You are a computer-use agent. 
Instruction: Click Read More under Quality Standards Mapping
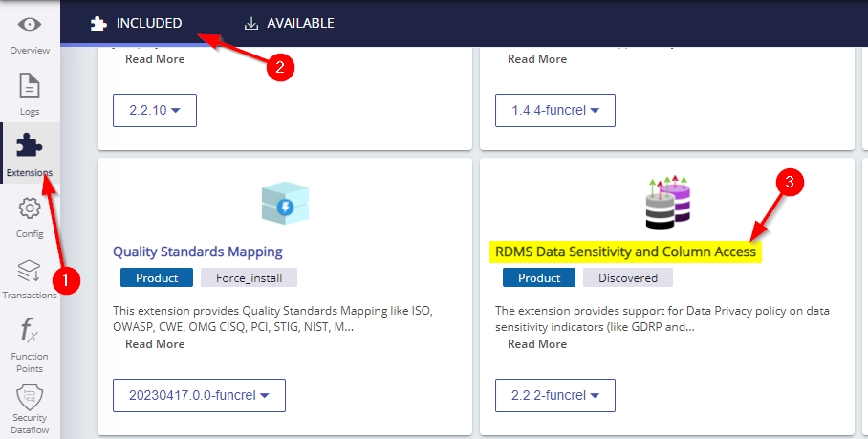click(x=155, y=344)
